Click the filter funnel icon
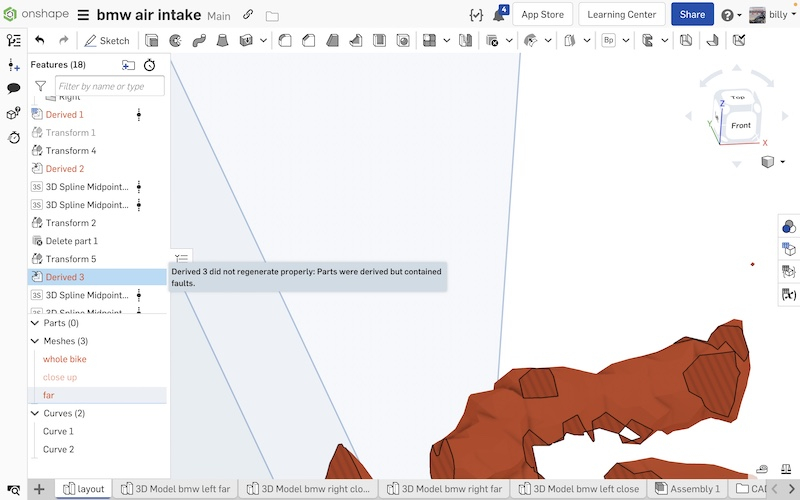 coord(40,86)
